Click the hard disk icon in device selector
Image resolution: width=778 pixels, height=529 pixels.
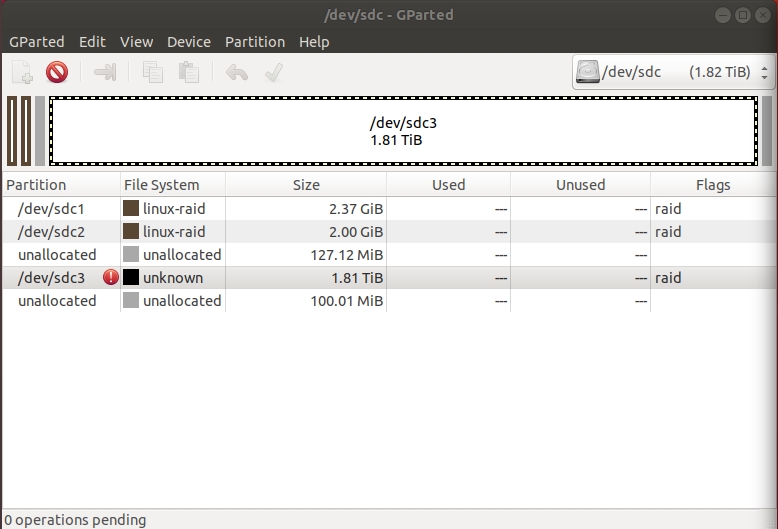[x=587, y=72]
